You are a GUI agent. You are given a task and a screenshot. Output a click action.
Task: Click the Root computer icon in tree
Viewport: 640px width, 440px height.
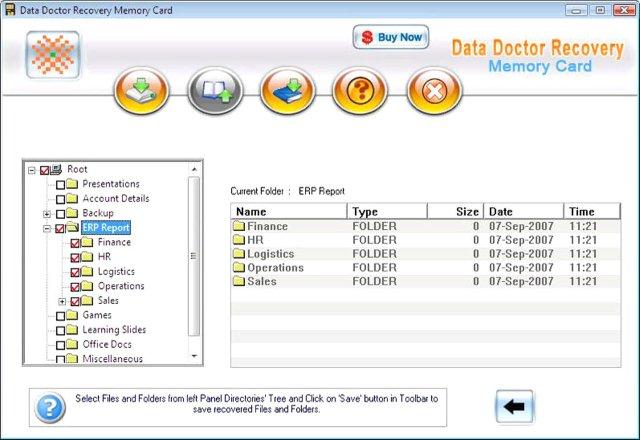click(56, 169)
